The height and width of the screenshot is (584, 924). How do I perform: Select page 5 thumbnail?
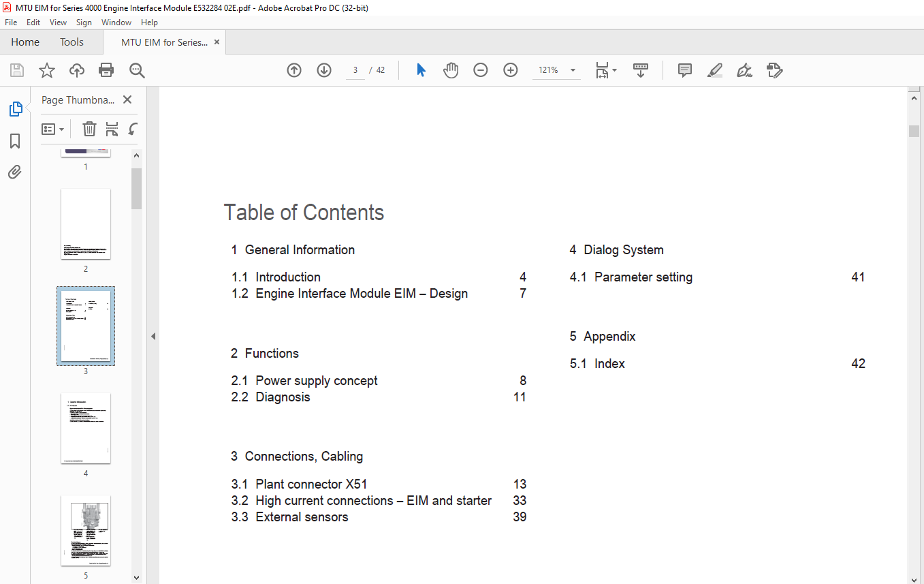86,531
